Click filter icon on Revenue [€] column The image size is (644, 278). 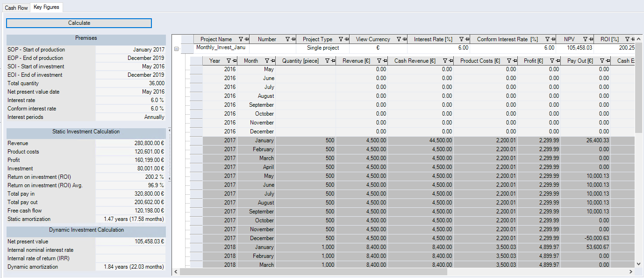(379, 61)
